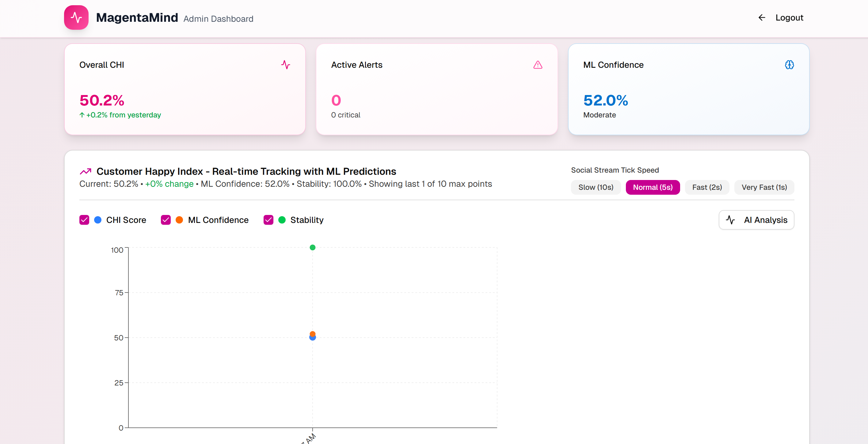This screenshot has width=868, height=444.
Task: Click the MagentaMind pulse logo icon
Action: coord(76,17)
